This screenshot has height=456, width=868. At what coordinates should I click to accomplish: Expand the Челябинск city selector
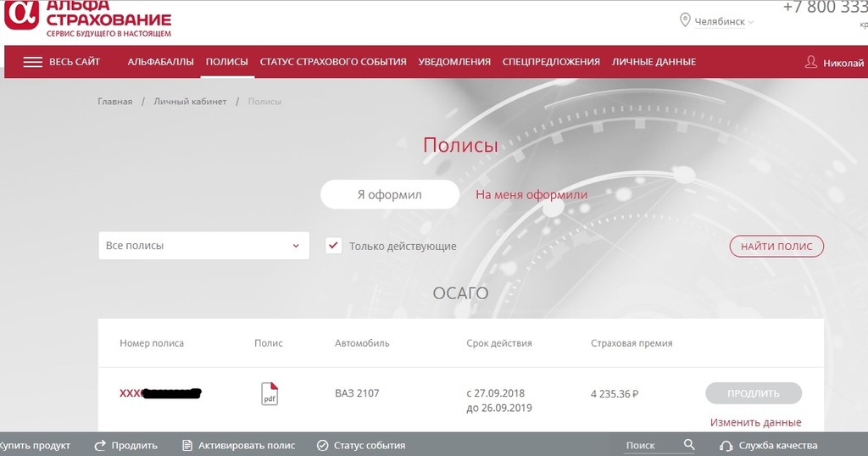tap(751, 22)
